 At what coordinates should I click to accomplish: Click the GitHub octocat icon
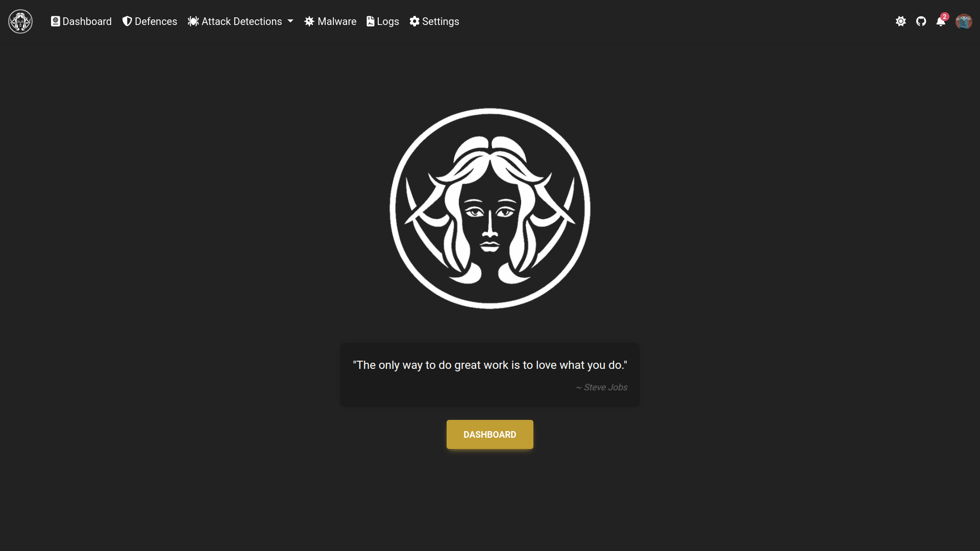921,21
